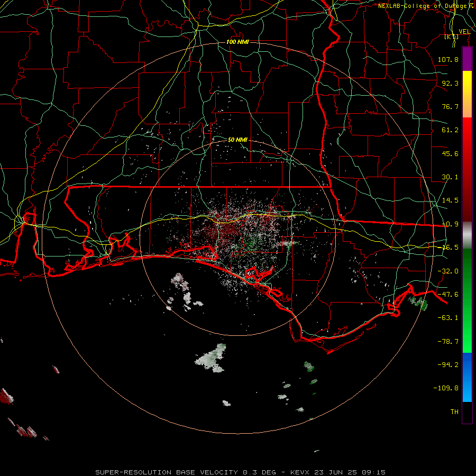The width and height of the screenshot is (476, 476).
Task: Click the [KT] units label
Action: 452,36
